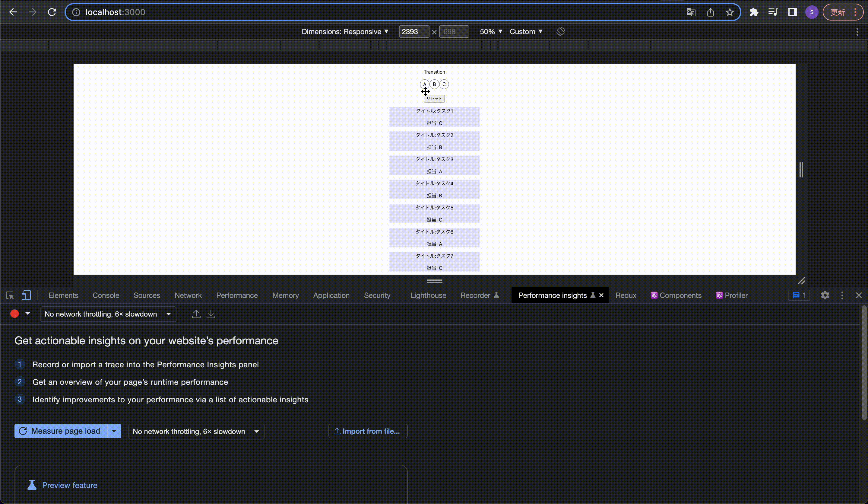Select the round A filter button

click(424, 84)
